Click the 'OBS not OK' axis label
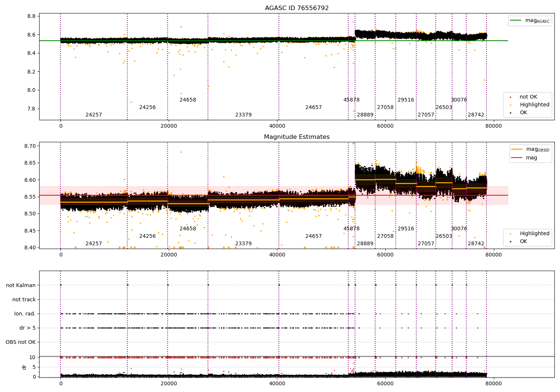This screenshot has width=560, height=392. tap(21, 342)
